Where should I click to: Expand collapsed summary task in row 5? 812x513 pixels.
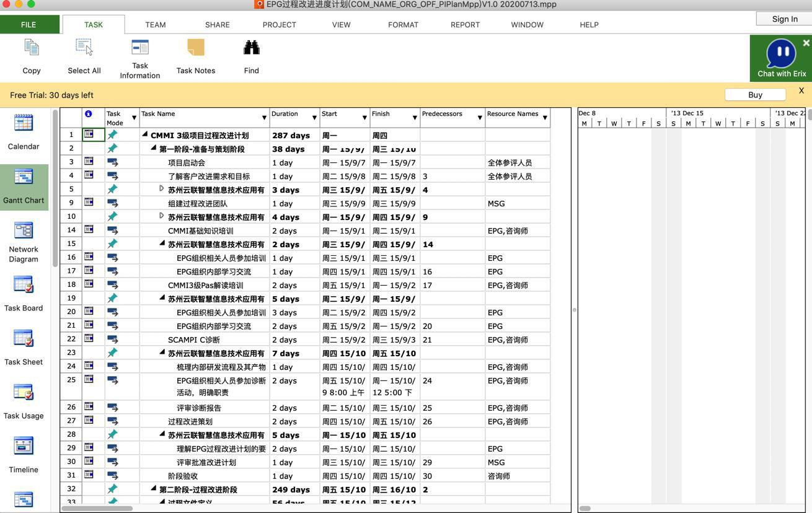click(162, 188)
